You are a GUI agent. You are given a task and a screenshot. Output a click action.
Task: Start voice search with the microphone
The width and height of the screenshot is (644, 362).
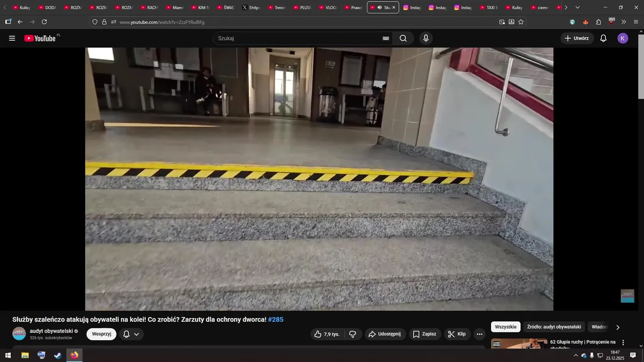click(426, 38)
